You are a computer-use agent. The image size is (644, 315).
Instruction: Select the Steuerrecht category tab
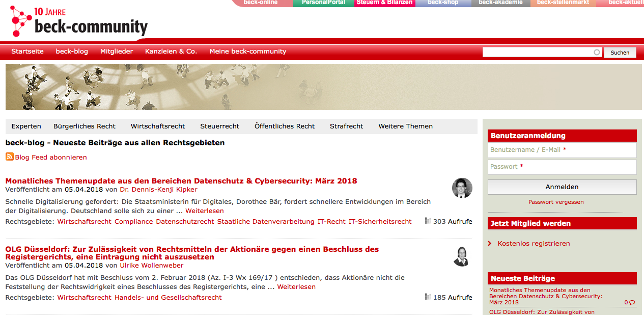[219, 126]
